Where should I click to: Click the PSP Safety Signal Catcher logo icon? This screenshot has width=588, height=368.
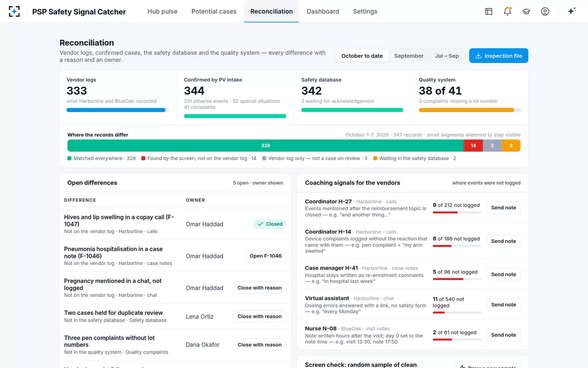(x=14, y=11)
